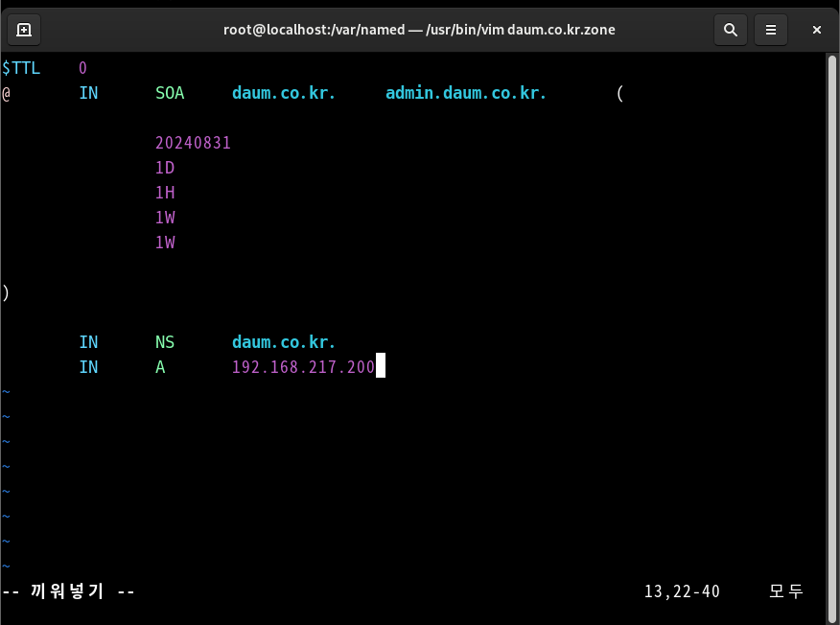Click IN on the NS line
Screen dimensions: 840x625
coord(88,342)
